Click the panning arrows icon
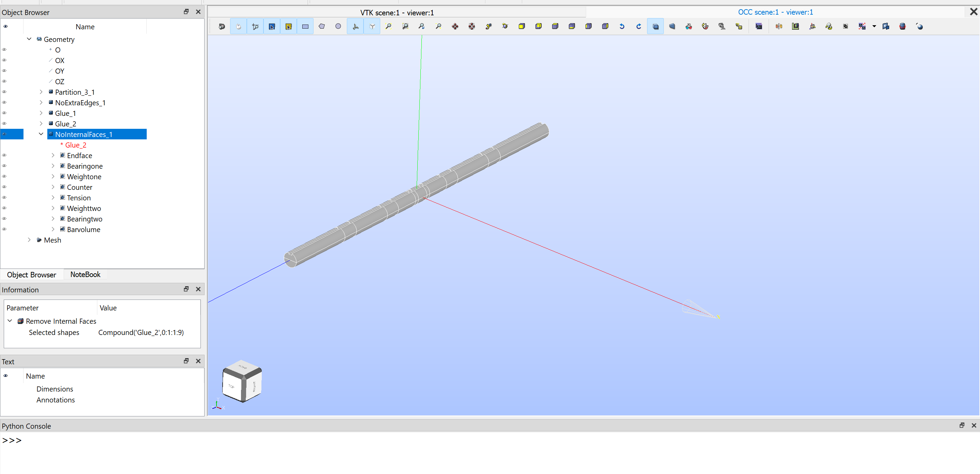Screen dimensions: 980x474 tap(455, 26)
